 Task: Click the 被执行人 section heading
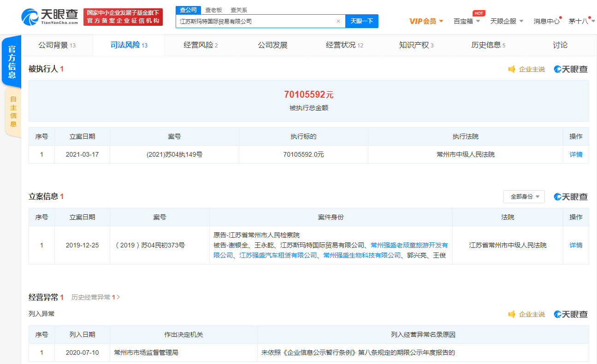tap(43, 69)
